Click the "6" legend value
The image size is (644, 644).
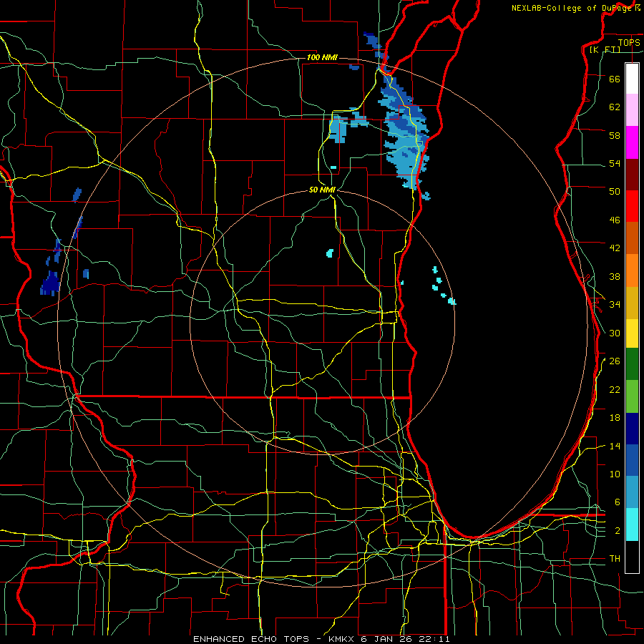point(618,502)
